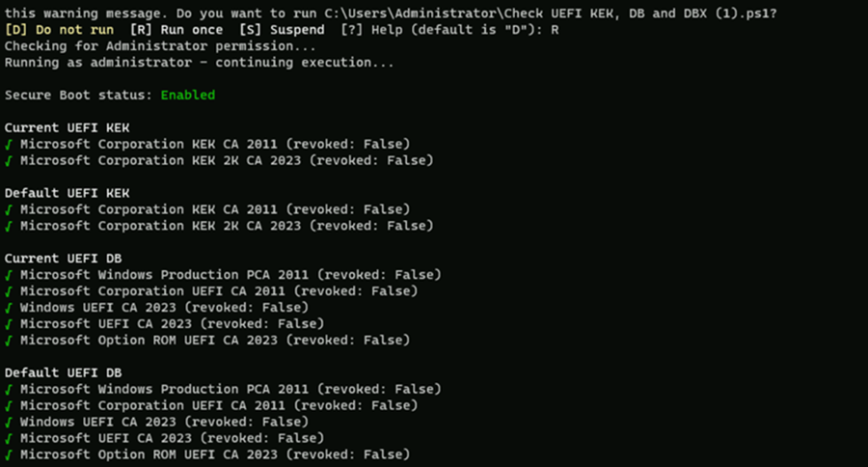Image resolution: width=868 pixels, height=467 pixels.
Task: Click checkmark before Microsoft UEFI CA 2023 in Default DB
Action: pos(8,438)
